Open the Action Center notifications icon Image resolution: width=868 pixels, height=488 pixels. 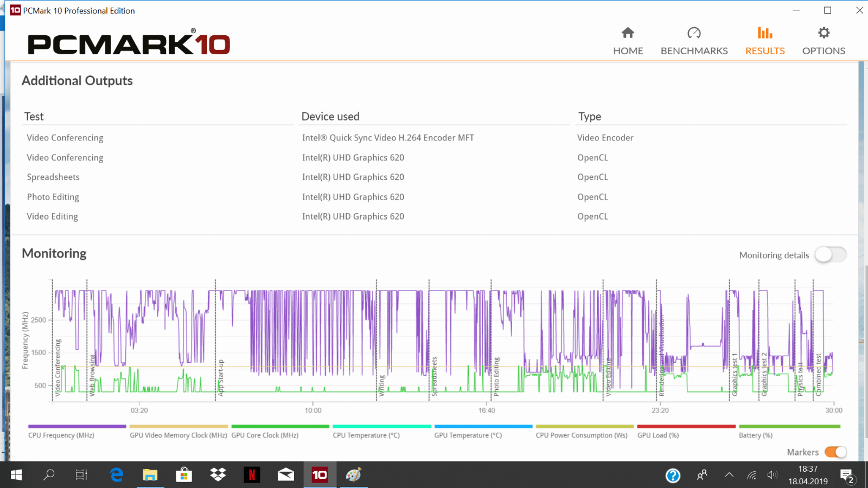pyautogui.click(x=847, y=476)
